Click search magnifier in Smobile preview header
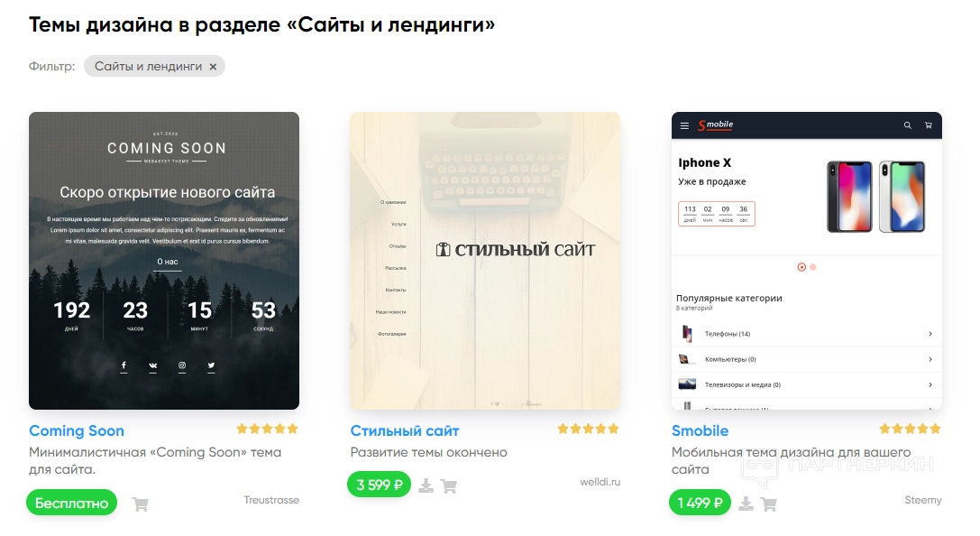Screen dimensions: 980x536 908,125
